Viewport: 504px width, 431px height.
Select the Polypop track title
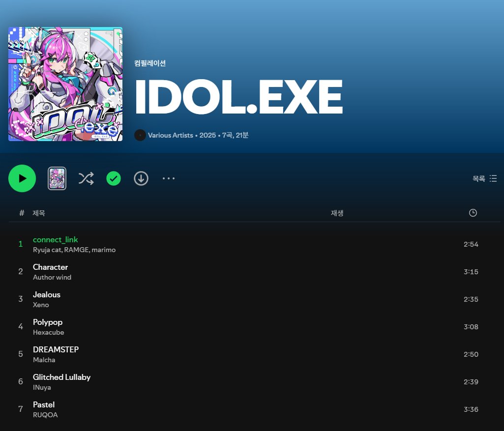(48, 322)
